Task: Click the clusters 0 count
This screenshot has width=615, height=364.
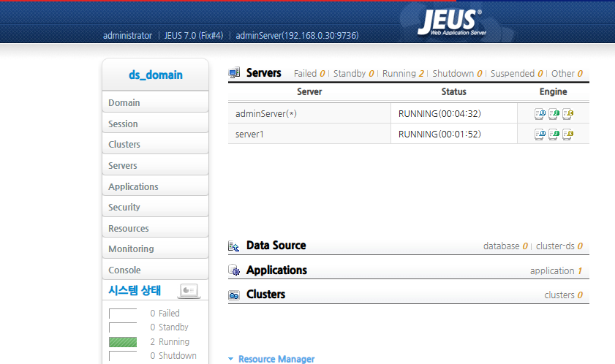Action: pyautogui.click(x=563, y=295)
